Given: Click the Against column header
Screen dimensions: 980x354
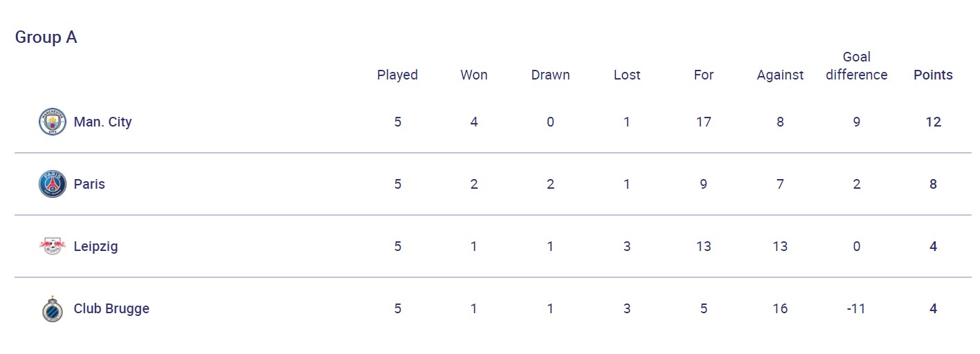Looking at the screenshot, I should tap(780, 75).
